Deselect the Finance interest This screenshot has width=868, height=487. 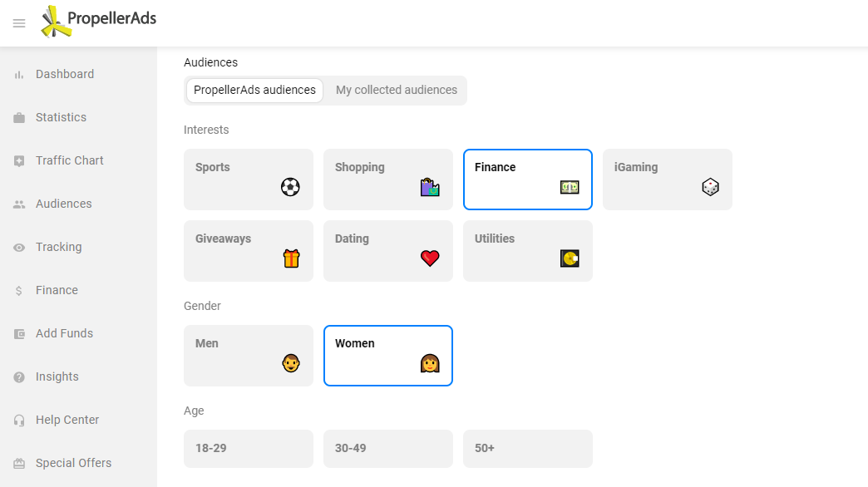coord(527,180)
